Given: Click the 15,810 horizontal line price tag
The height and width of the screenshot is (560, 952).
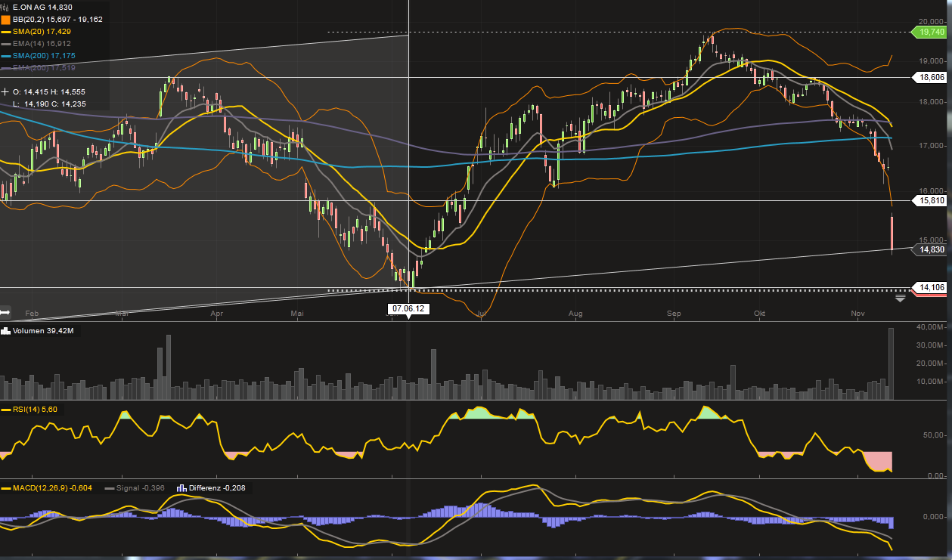Looking at the screenshot, I should click(929, 200).
